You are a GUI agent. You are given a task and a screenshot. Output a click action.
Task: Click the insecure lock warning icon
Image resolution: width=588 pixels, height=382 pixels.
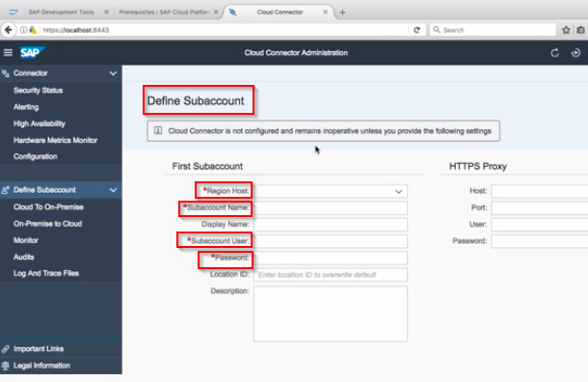[33, 30]
